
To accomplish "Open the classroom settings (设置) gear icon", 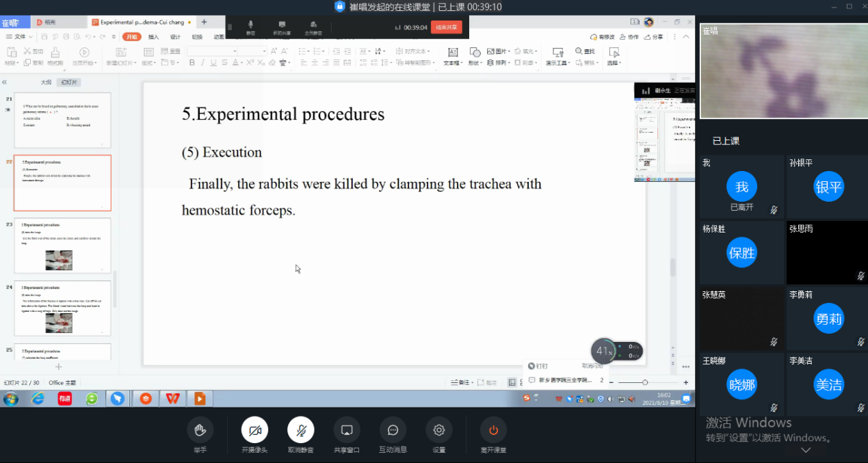I will click(438, 430).
